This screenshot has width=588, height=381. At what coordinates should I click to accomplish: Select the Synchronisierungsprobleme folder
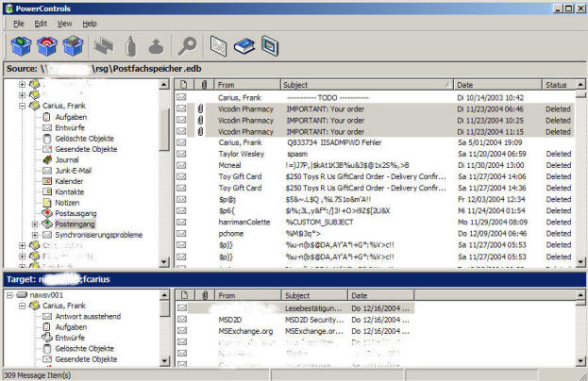coord(98,235)
